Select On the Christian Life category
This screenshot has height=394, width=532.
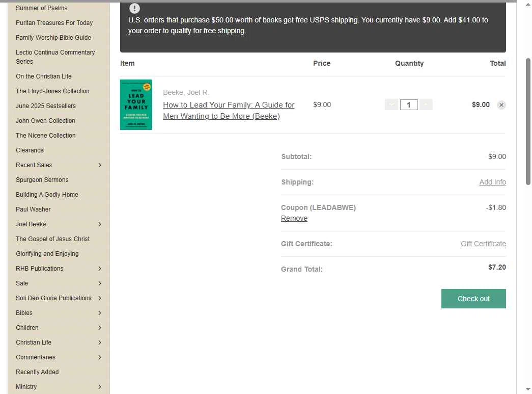(x=43, y=76)
